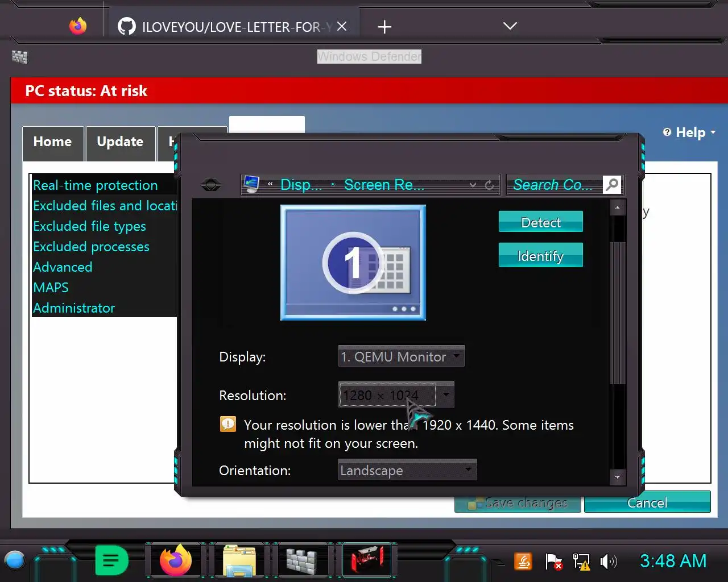Click the scroll up arrow in Screen Resolution
The height and width of the screenshot is (582, 728).
click(617, 209)
